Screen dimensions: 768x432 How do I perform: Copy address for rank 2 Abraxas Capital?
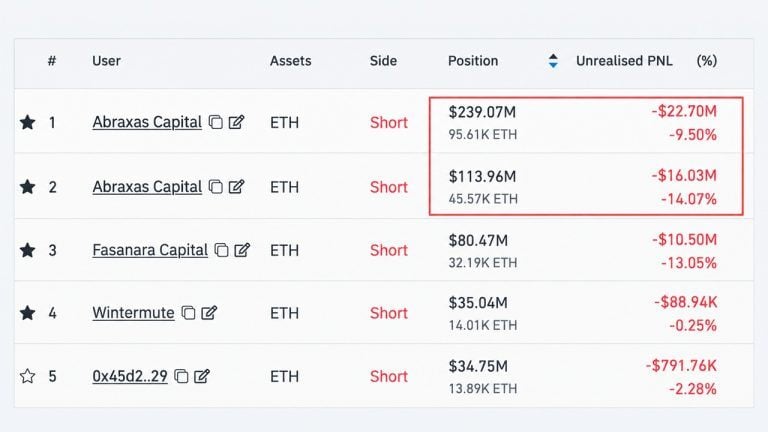[216, 187]
